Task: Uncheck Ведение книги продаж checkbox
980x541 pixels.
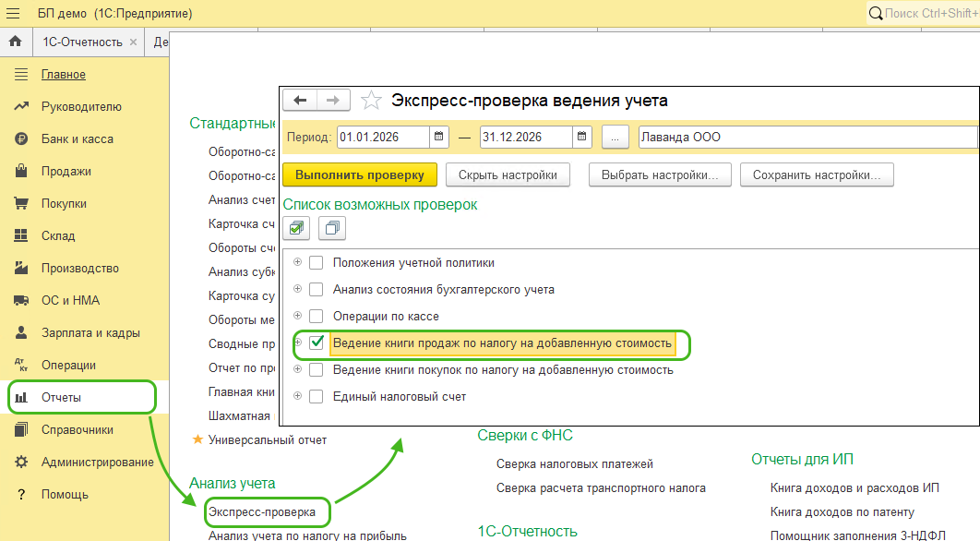Action: (x=317, y=343)
